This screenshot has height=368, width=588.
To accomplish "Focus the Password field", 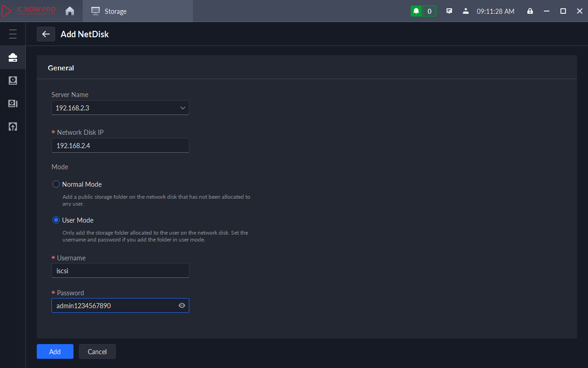I will 120,305.
